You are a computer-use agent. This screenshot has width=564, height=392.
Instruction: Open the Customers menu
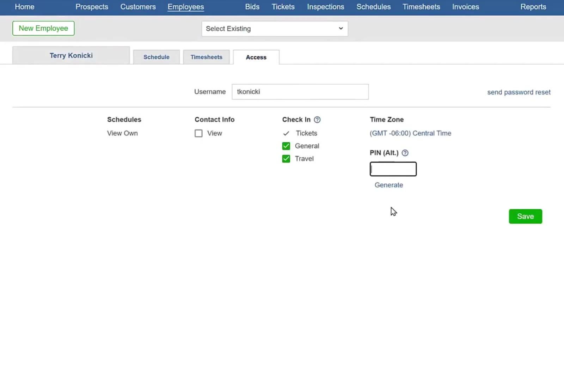[138, 7]
